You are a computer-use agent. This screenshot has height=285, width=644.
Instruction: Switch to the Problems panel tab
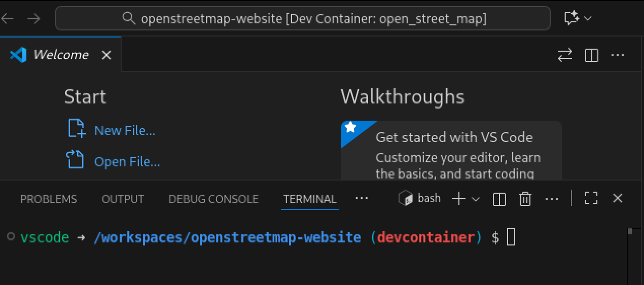(x=49, y=199)
